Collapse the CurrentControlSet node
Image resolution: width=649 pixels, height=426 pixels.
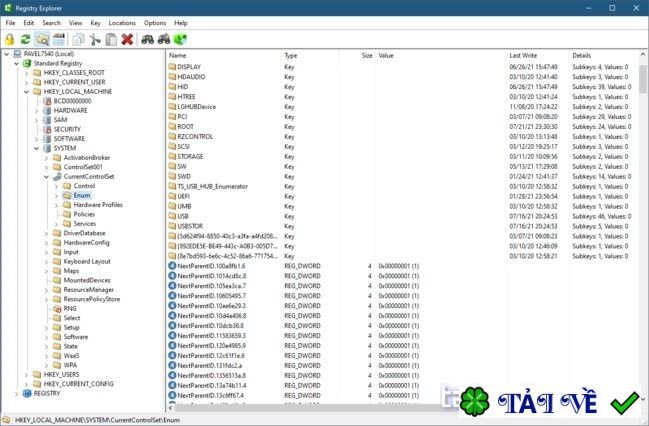[46, 176]
